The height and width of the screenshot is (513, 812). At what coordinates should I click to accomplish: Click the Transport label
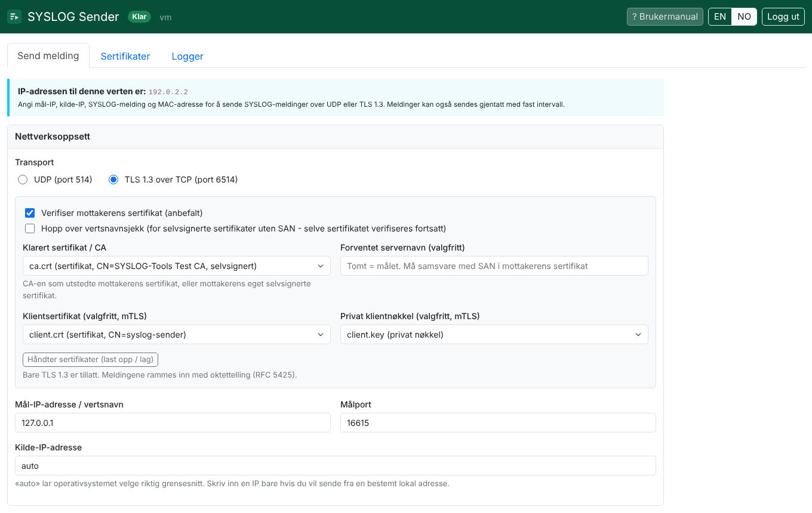click(x=35, y=162)
